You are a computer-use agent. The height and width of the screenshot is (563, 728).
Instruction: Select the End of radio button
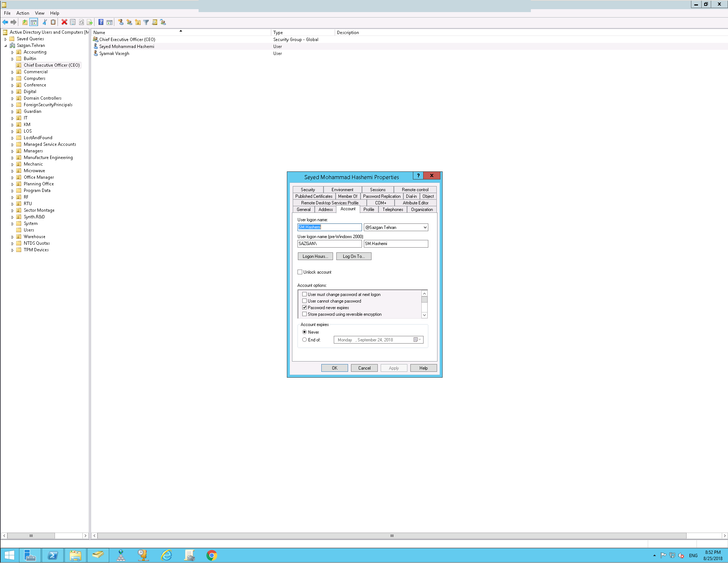click(x=304, y=340)
